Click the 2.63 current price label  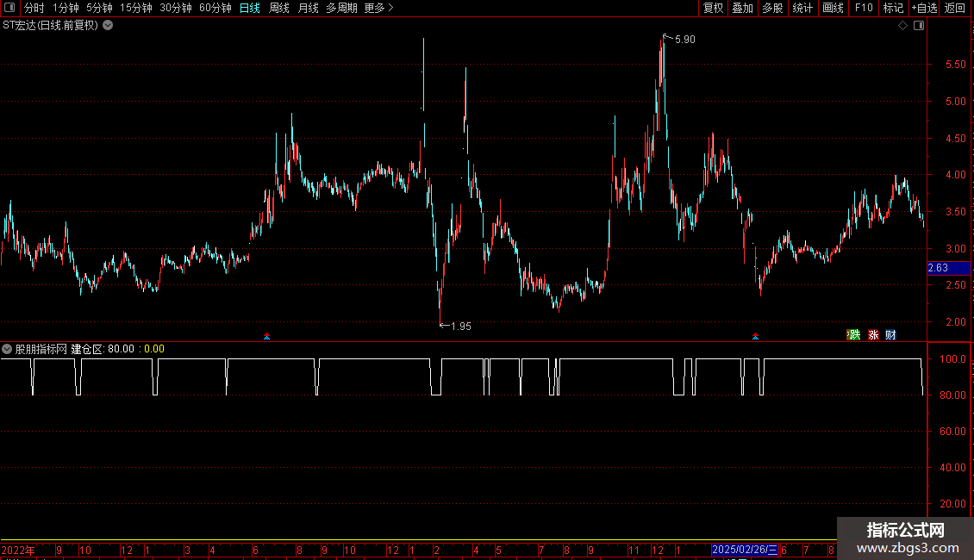click(x=948, y=268)
